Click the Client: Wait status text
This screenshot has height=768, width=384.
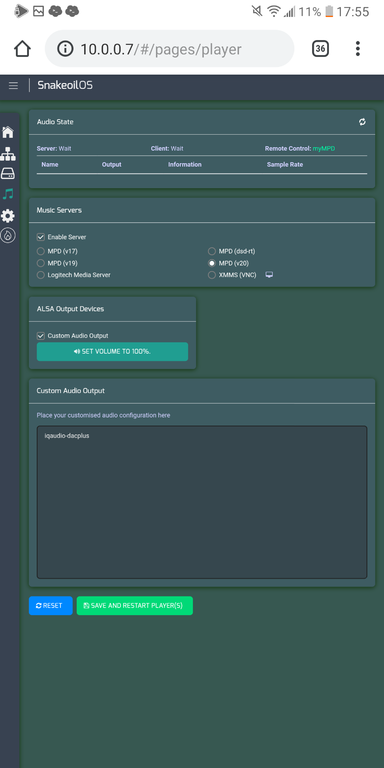coord(167,148)
